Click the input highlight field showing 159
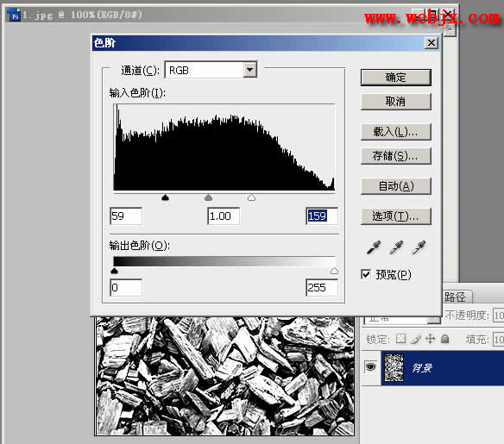 pos(322,216)
